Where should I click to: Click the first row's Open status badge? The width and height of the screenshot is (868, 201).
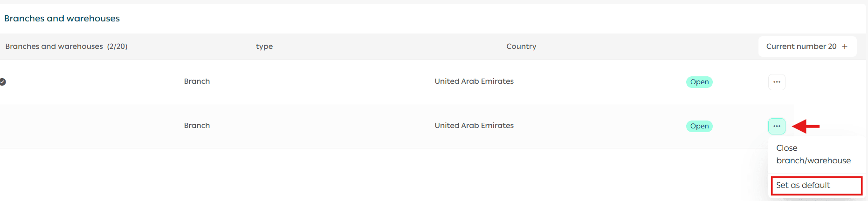(699, 82)
